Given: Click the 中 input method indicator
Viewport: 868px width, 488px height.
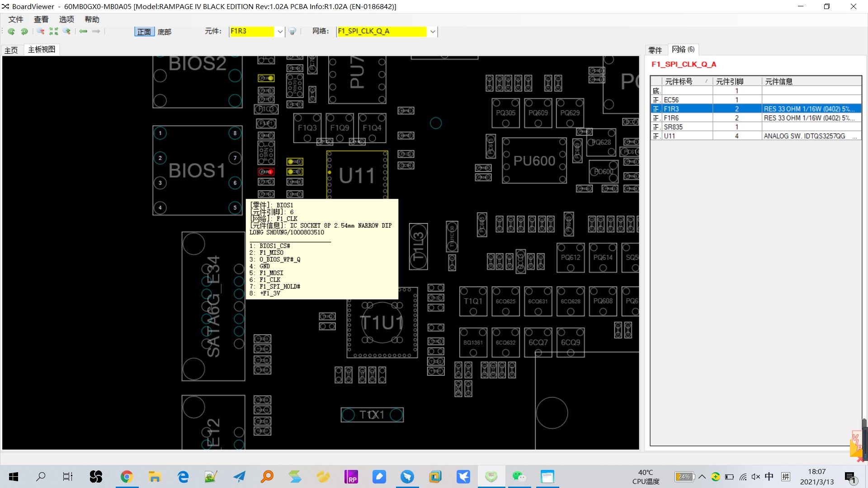Looking at the screenshot, I should (x=769, y=477).
